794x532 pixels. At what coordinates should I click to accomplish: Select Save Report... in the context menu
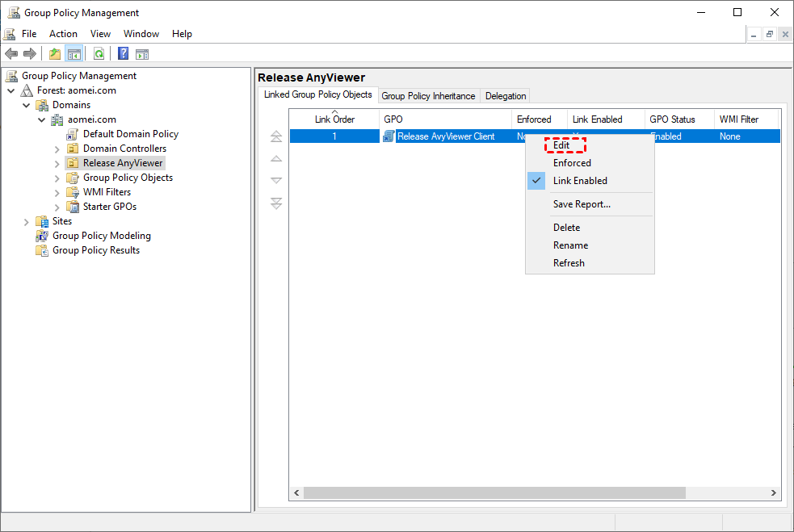(582, 204)
